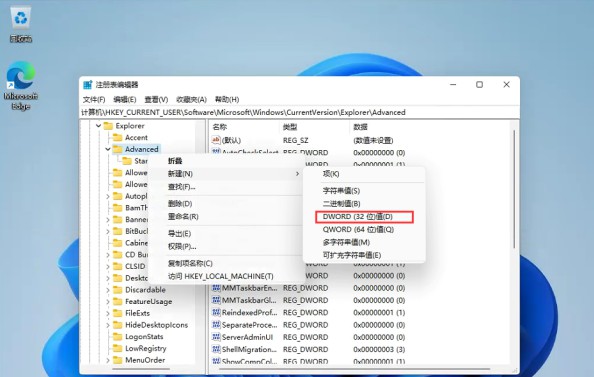Image resolution: width=594 pixels, height=377 pixels.
Task: Click the Accent folder icon
Action: (118, 138)
